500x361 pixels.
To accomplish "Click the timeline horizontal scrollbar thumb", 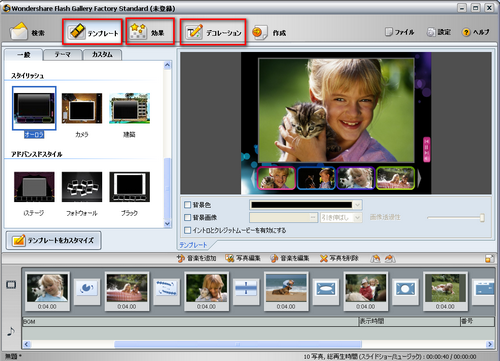I will click(x=238, y=344).
